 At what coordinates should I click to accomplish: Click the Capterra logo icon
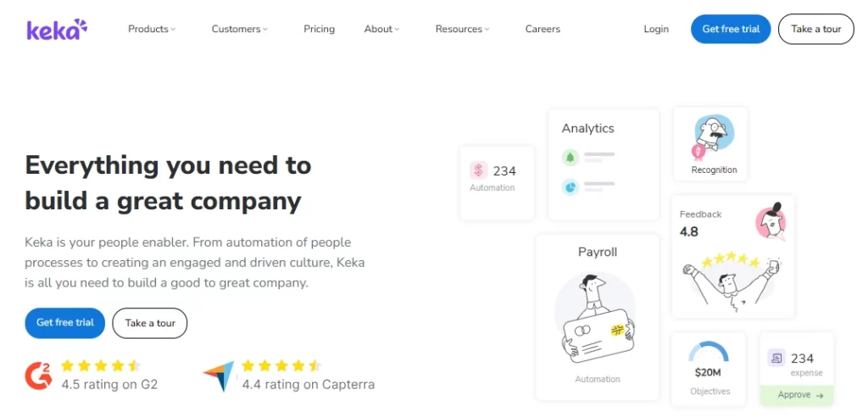click(x=219, y=375)
